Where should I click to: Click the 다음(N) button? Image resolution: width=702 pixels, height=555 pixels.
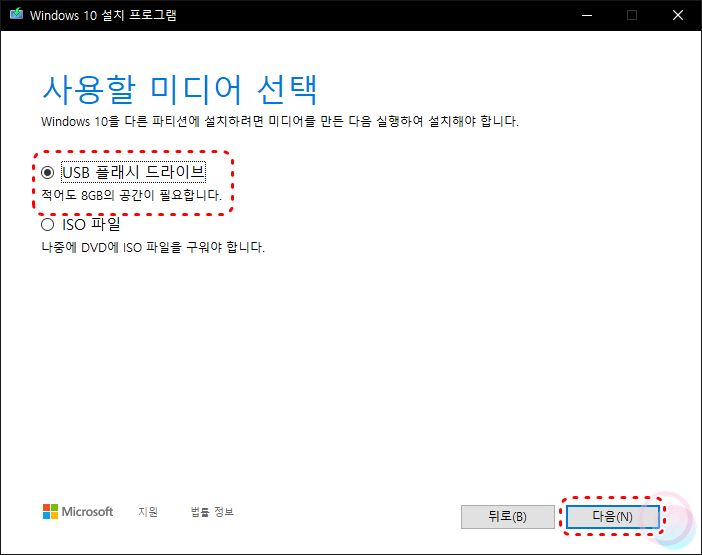[x=612, y=517]
